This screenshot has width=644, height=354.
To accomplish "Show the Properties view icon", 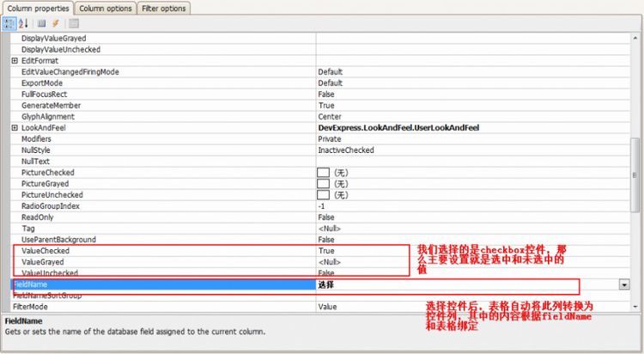I will click(x=41, y=23).
